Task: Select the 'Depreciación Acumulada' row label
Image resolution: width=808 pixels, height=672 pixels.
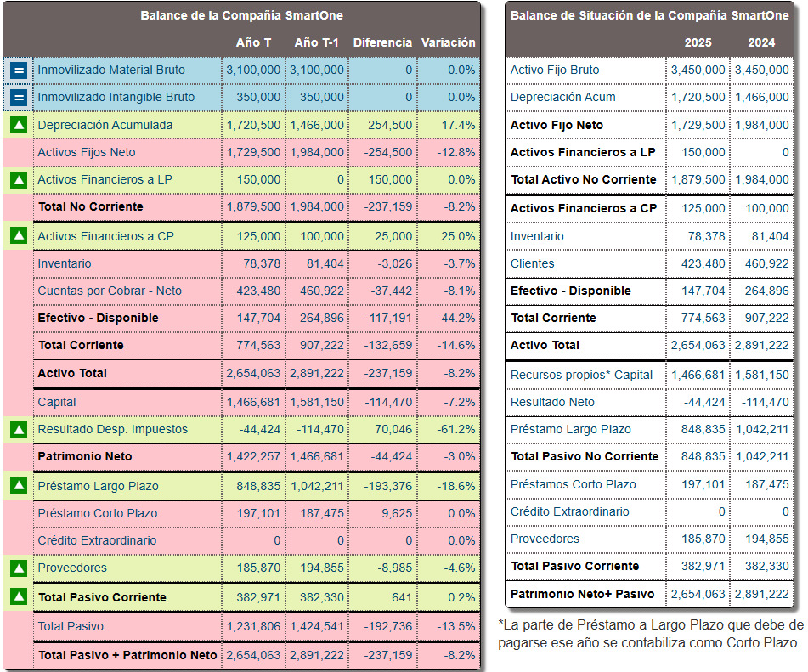Action: tap(105, 125)
